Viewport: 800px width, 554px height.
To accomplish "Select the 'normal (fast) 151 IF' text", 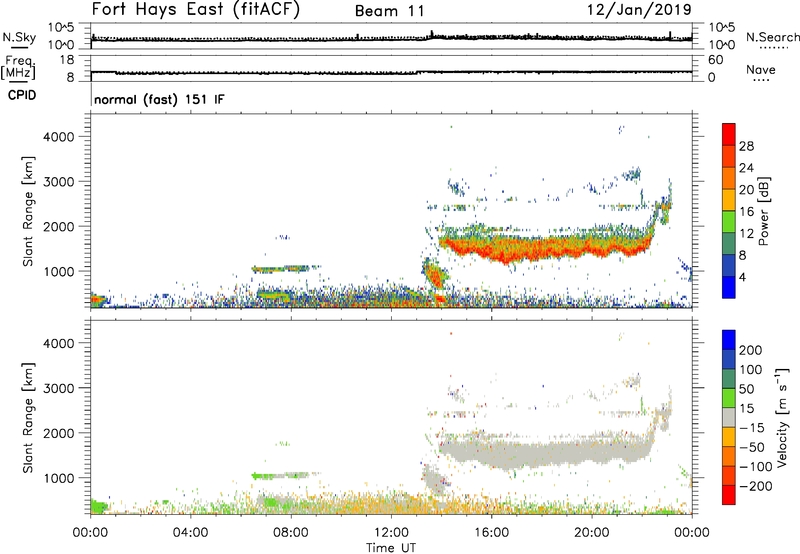I will pos(159,99).
